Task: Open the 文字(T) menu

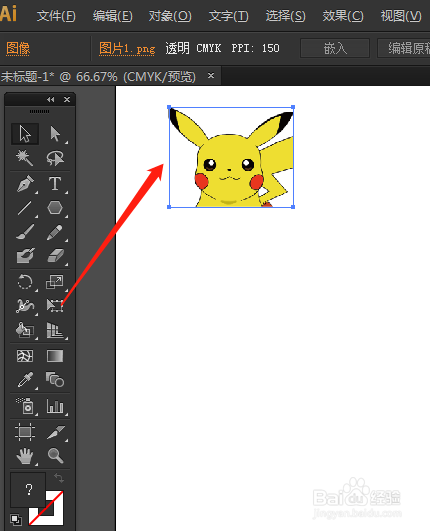Action: click(229, 16)
